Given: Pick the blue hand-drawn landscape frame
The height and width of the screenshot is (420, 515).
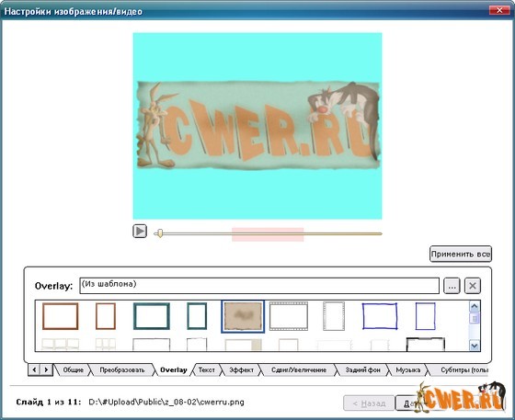Looking at the screenshot, I should click(x=380, y=316).
